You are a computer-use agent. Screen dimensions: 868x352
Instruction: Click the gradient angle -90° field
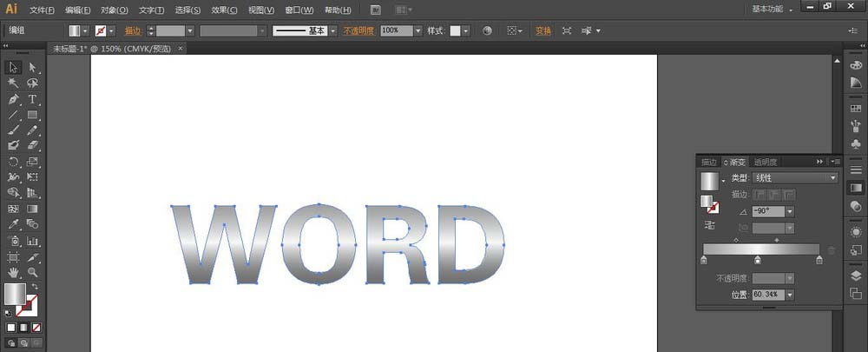pos(768,211)
